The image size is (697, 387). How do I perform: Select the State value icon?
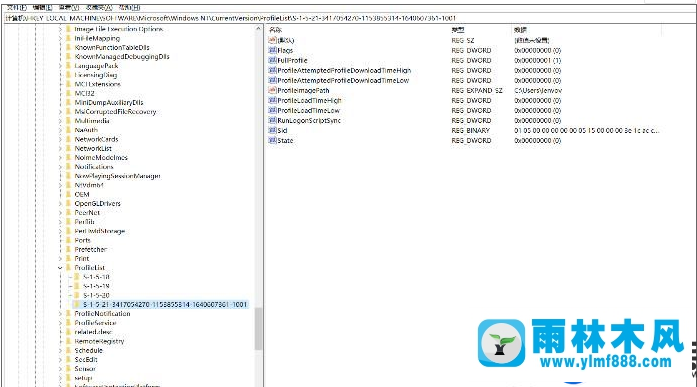272,140
